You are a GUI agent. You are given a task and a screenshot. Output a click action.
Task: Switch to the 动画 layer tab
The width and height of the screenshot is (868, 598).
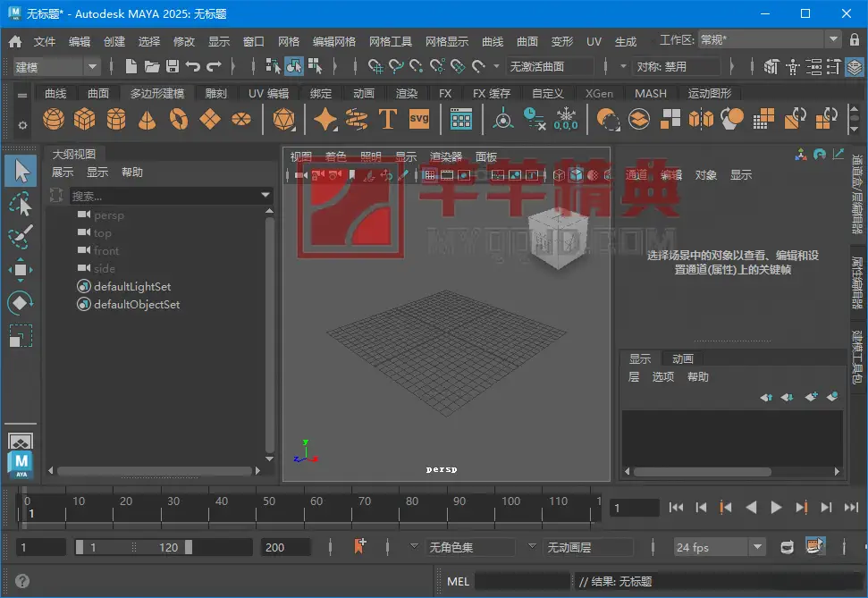(x=683, y=358)
